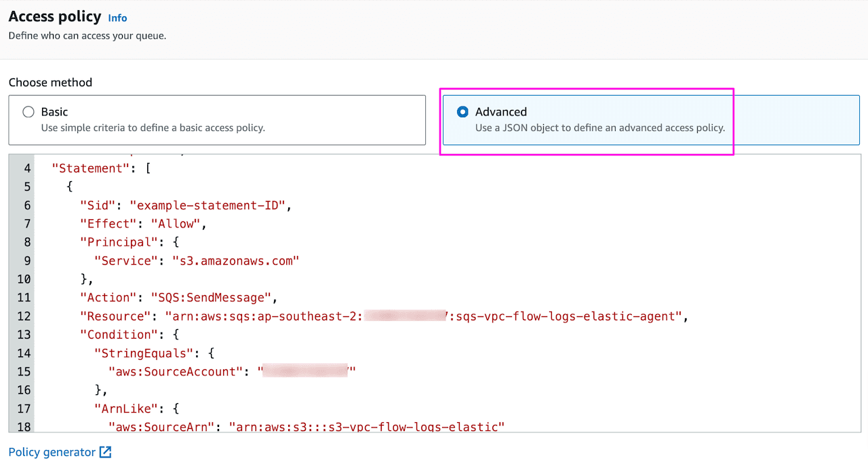Click the "Principal" key in the editor
This screenshot has height=469, width=868.
click(x=115, y=242)
